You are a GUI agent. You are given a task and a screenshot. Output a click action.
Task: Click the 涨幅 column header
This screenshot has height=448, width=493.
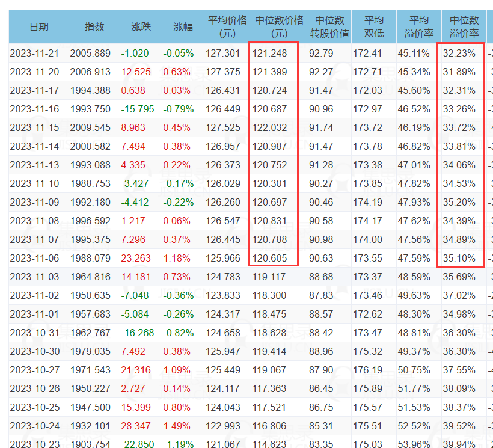pyautogui.click(x=183, y=26)
